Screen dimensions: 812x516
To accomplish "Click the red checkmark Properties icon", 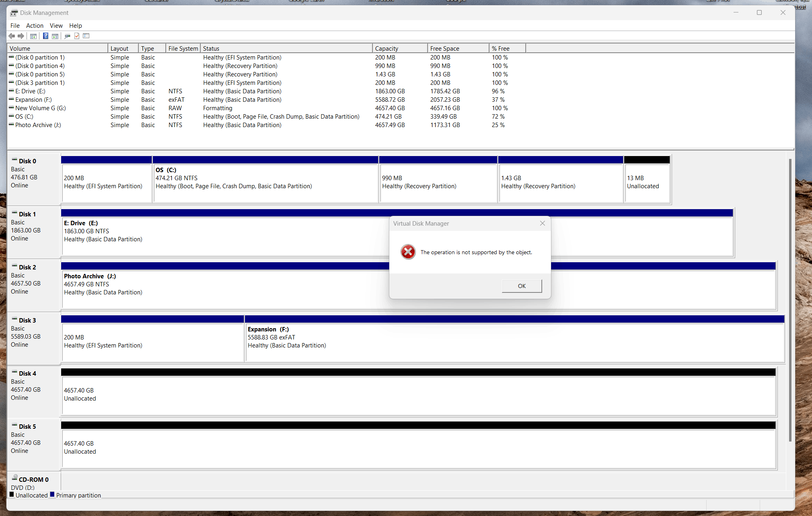I will click(77, 36).
